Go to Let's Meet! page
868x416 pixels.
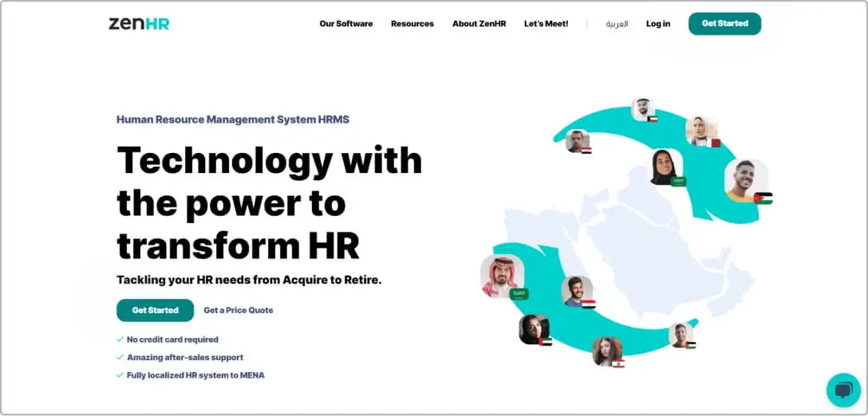(x=546, y=24)
